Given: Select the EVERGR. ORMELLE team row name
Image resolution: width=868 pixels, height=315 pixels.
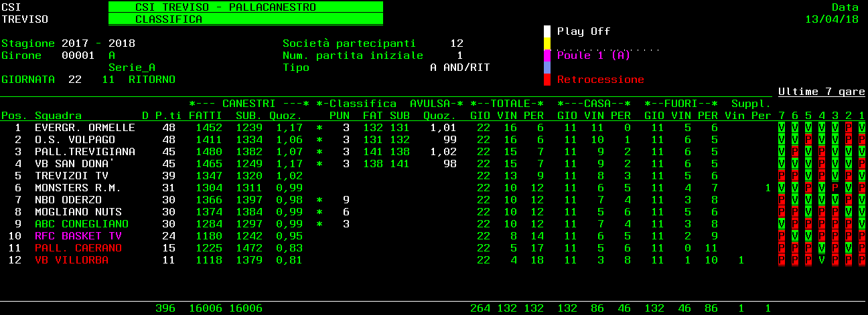Looking at the screenshot, I should tap(84, 128).
